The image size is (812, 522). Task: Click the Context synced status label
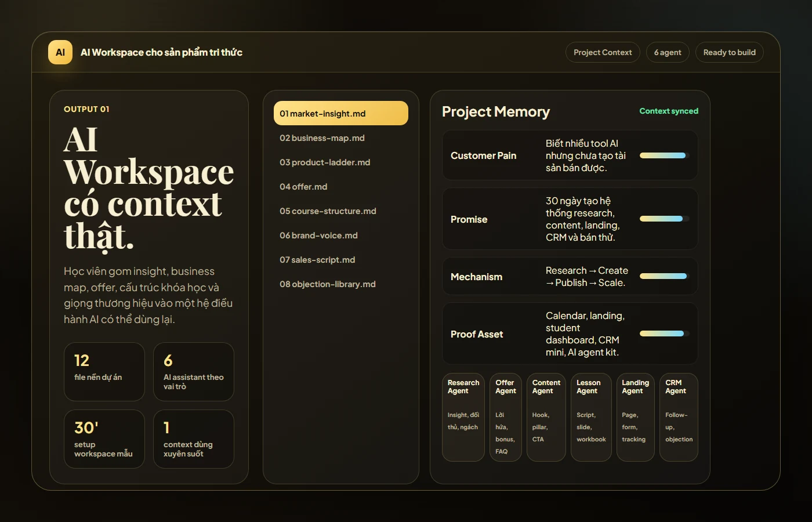point(669,111)
